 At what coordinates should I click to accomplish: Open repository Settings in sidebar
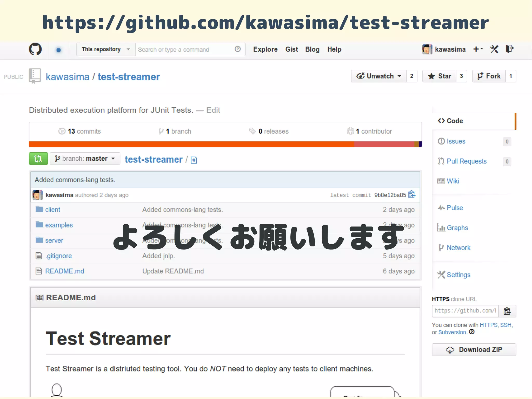[458, 275]
